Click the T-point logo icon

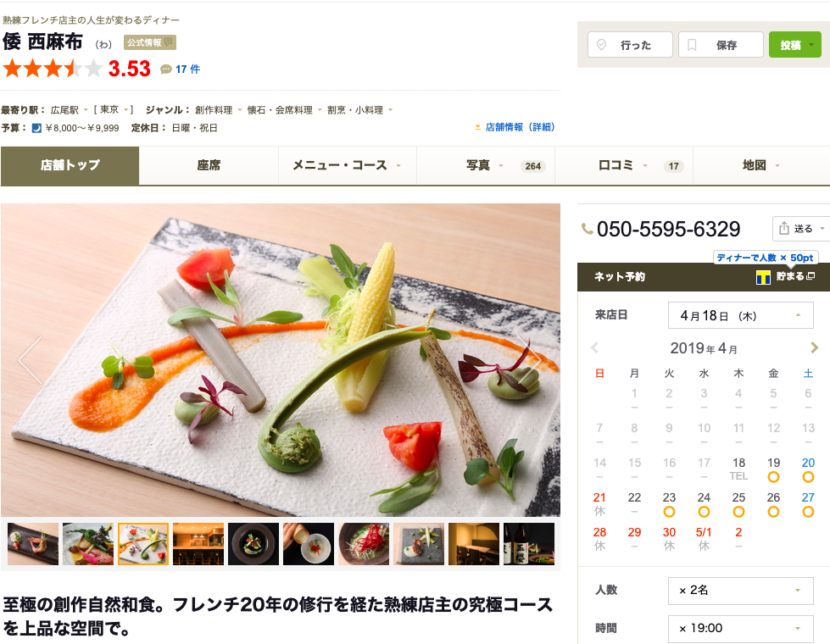[x=763, y=277]
